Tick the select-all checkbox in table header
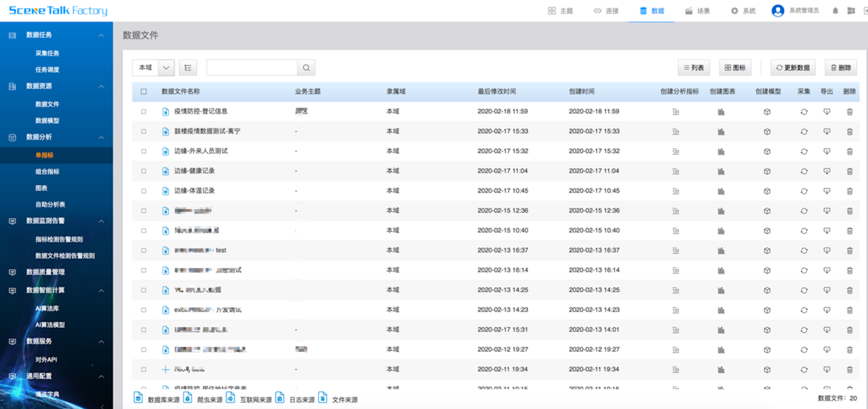 coord(144,92)
